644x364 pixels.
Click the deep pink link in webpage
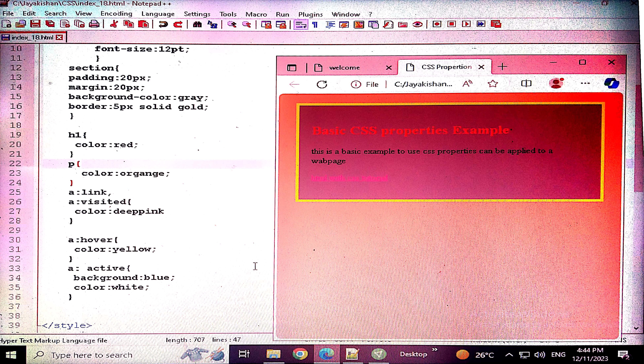tap(349, 178)
